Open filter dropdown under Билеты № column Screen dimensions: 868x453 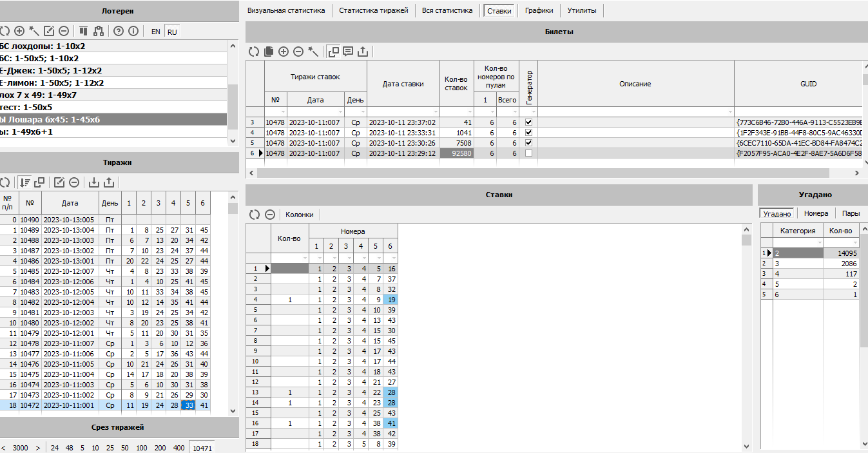tap(282, 112)
